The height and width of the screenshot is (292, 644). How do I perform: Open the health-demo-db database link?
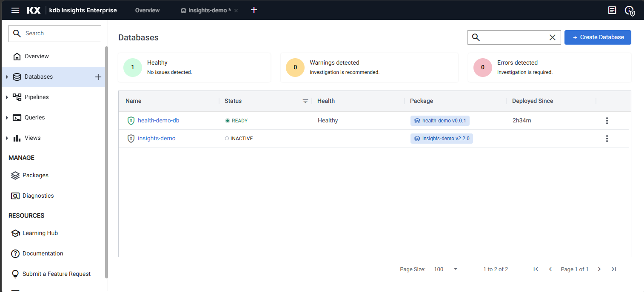[x=159, y=120]
